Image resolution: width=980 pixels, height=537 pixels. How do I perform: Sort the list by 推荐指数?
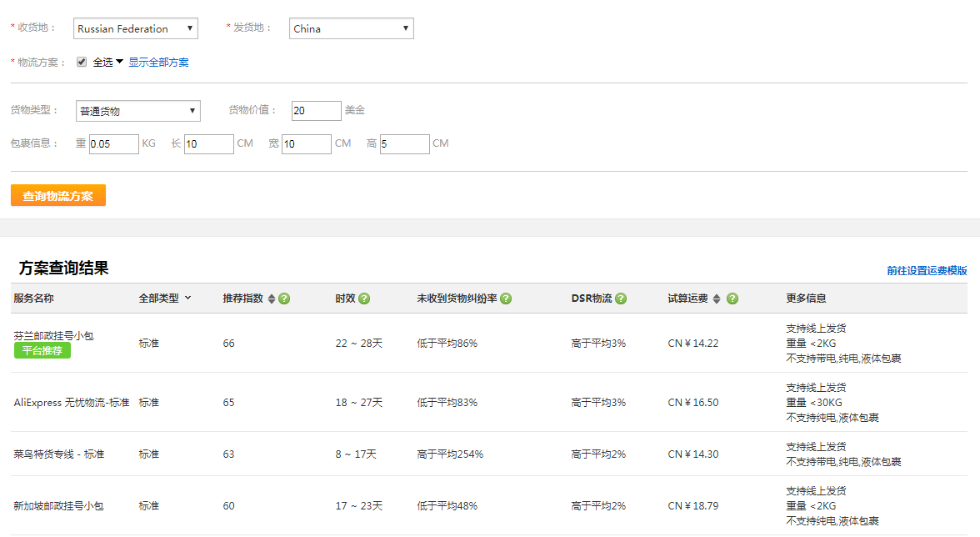tap(272, 298)
